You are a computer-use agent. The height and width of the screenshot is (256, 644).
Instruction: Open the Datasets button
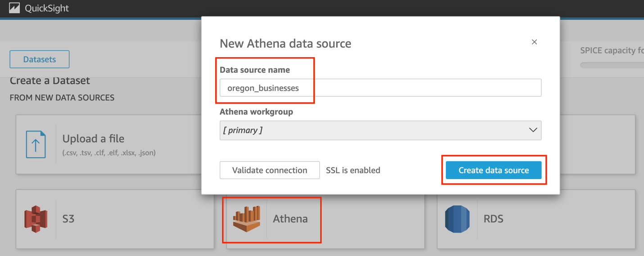click(40, 59)
